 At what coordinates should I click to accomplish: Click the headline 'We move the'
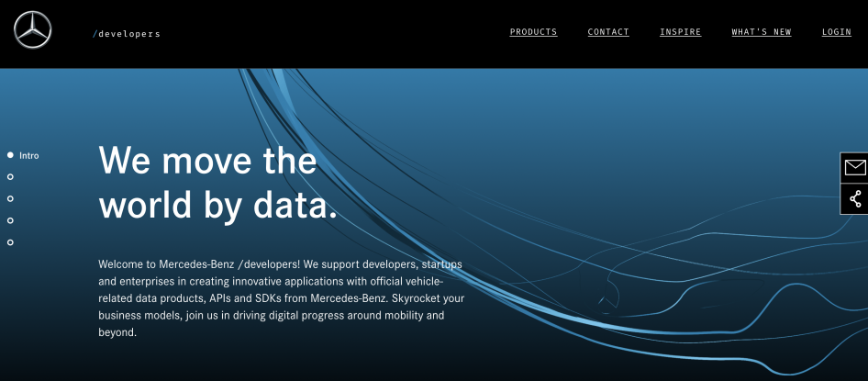point(207,160)
